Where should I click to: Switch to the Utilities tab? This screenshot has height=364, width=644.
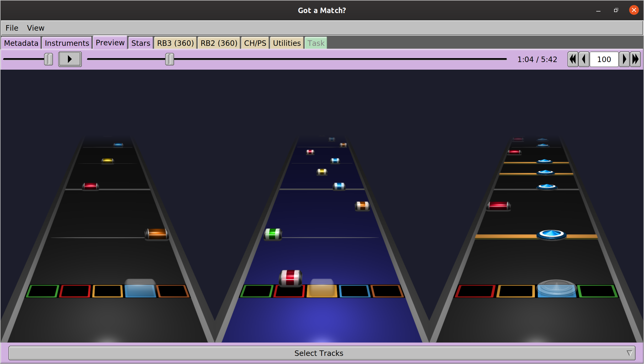coord(286,43)
